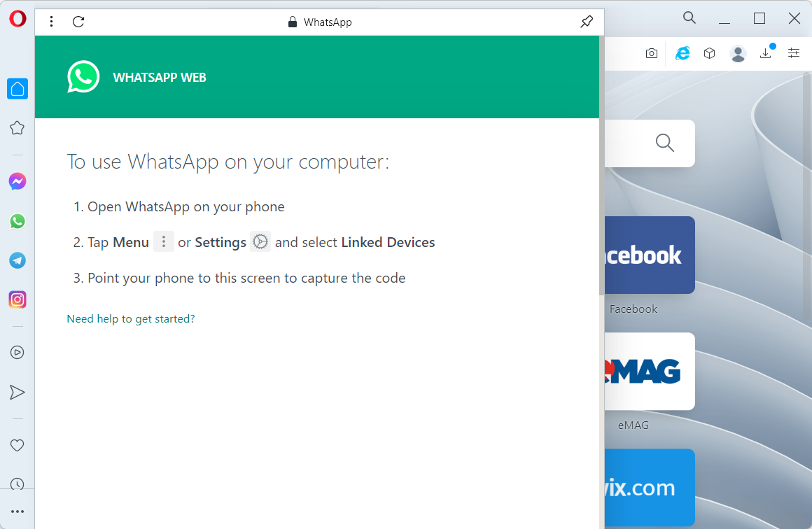Open the wix.com speed dial tile

[x=650, y=488]
